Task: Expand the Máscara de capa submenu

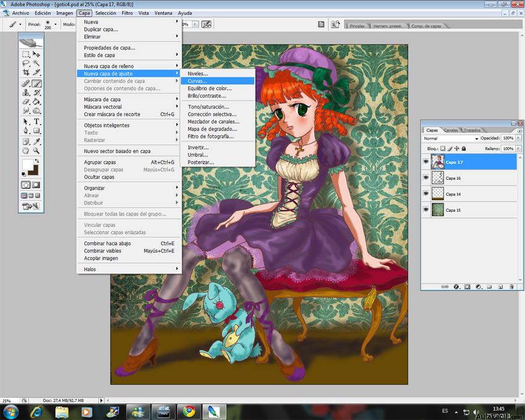Action: tap(129, 99)
